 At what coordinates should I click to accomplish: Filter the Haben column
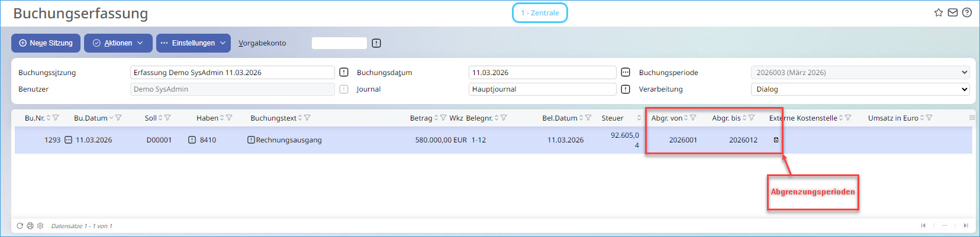(229, 118)
